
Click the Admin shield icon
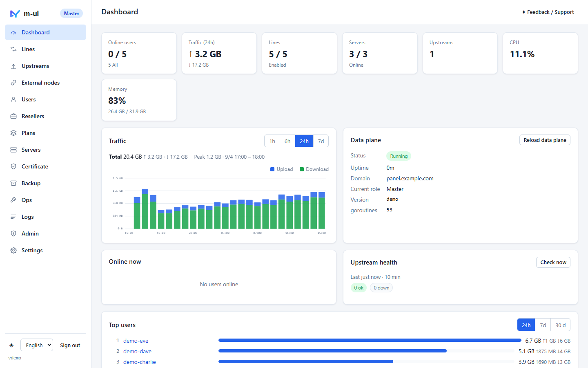coord(13,234)
